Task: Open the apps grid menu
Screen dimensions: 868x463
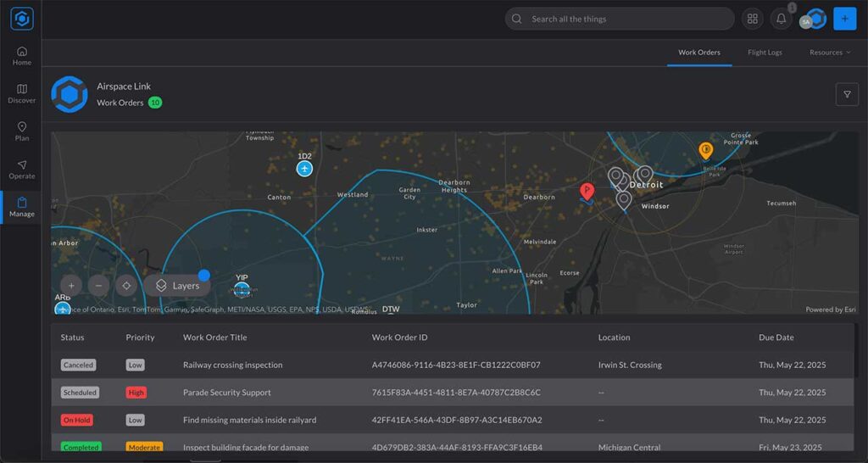Action: tap(753, 19)
